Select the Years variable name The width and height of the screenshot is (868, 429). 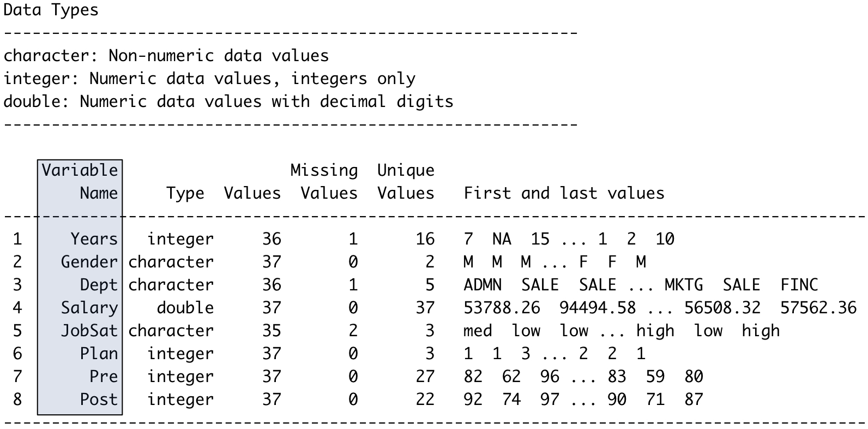94,239
